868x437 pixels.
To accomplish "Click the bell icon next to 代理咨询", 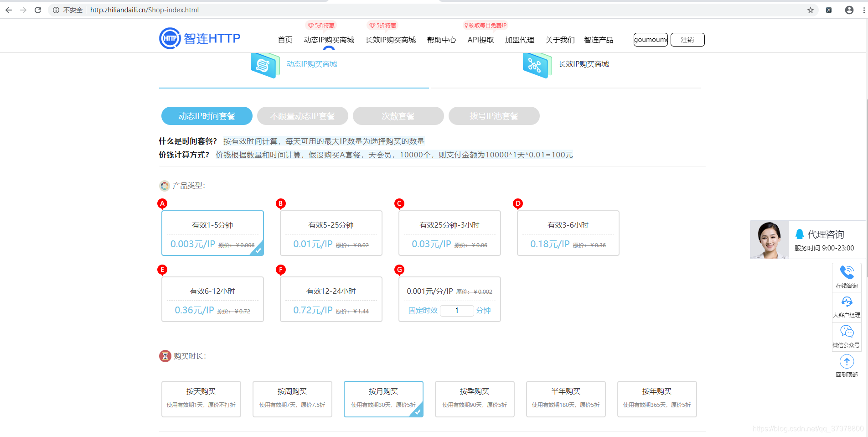I will point(800,234).
